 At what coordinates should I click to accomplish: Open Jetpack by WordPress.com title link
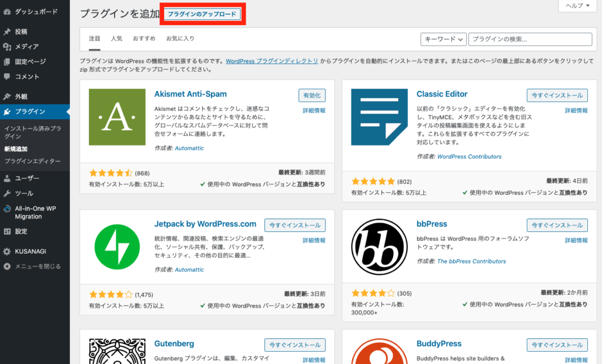point(205,224)
